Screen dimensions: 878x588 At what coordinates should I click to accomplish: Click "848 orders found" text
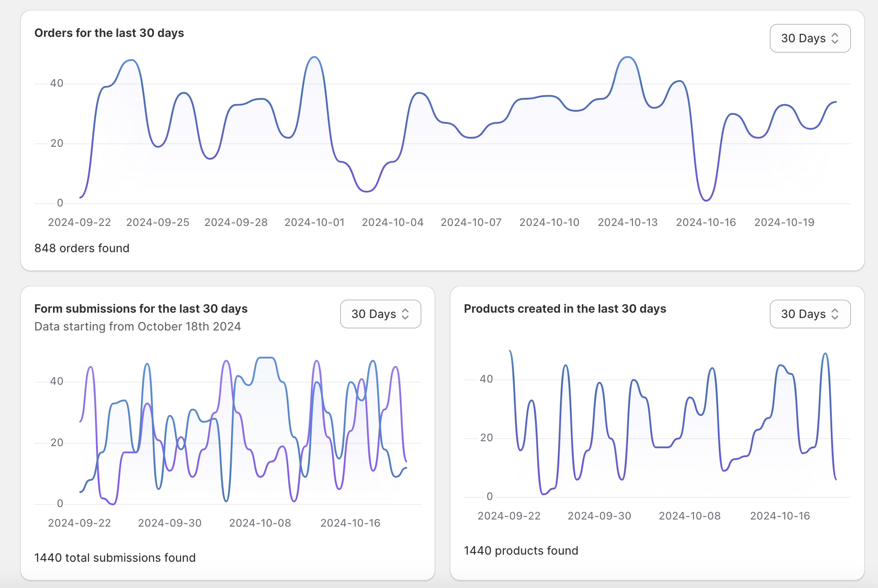[82, 248]
